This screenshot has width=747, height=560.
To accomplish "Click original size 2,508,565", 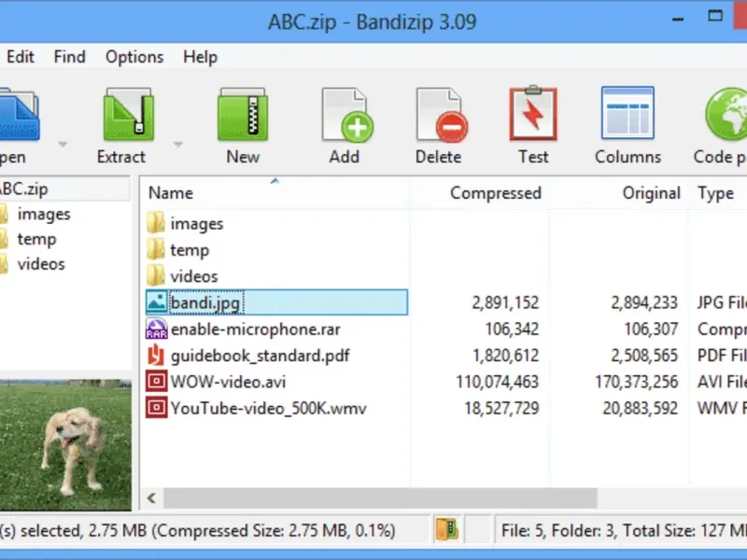I will tap(644, 357).
